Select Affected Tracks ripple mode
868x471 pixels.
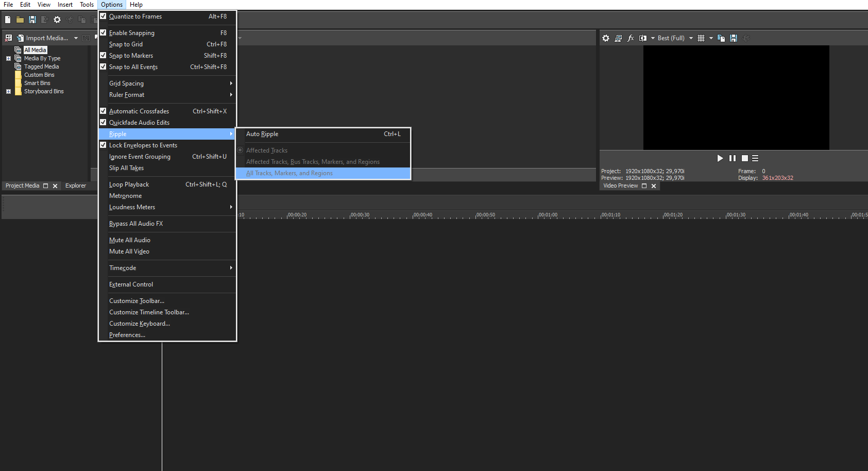pos(323,150)
